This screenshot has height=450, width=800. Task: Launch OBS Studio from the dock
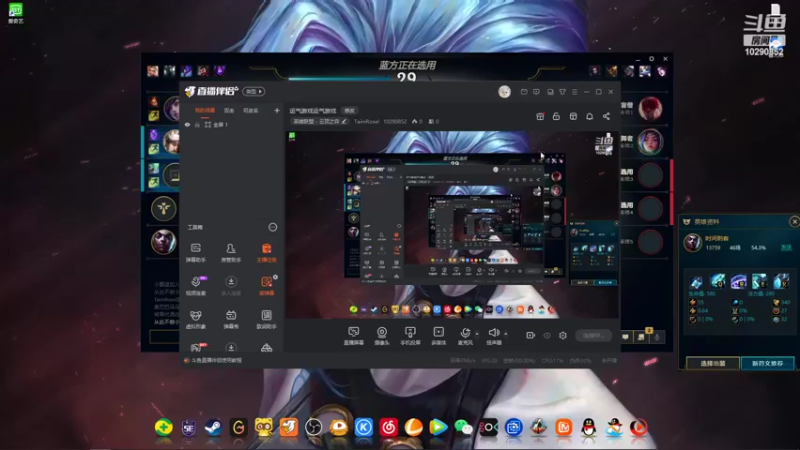(313, 427)
